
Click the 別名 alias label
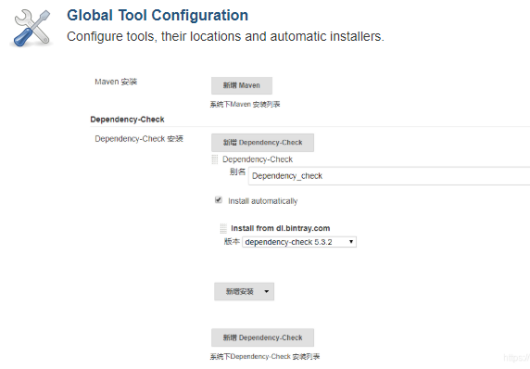237,172
